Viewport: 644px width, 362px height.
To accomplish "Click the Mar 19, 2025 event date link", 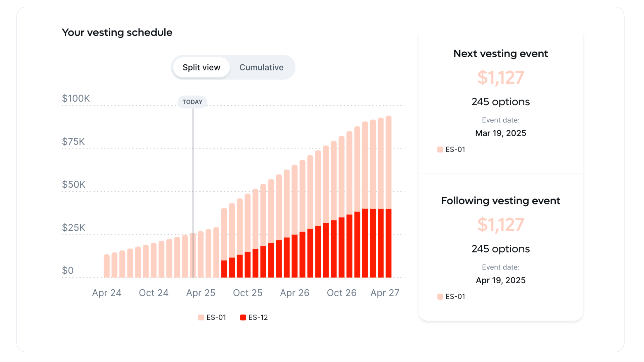I will (x=500, y=133).
